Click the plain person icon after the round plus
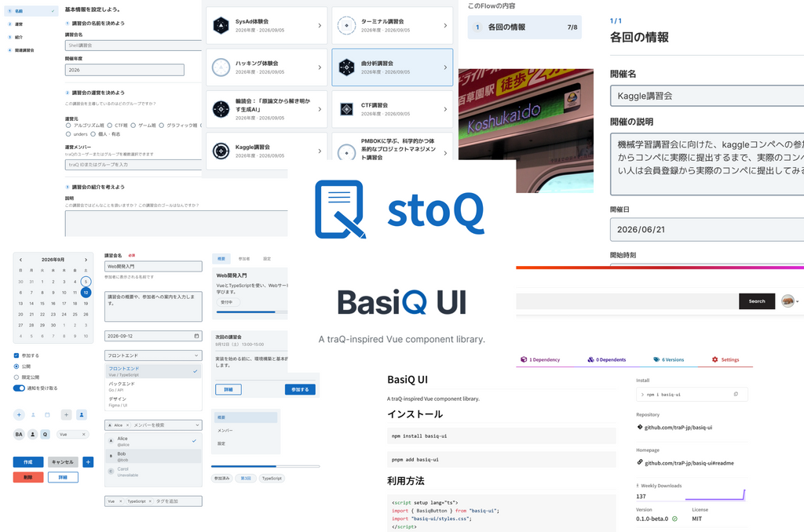804x532 pixels. point(33,414)
